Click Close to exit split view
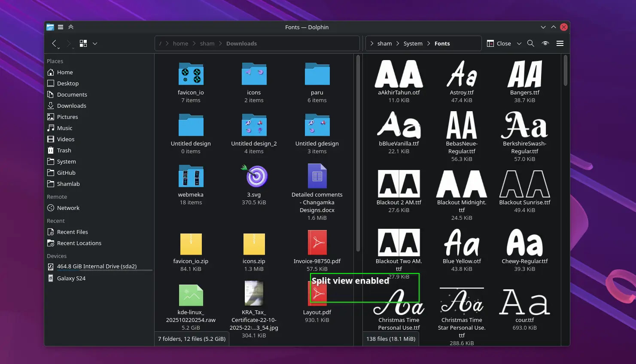 (x=502, y=43)
